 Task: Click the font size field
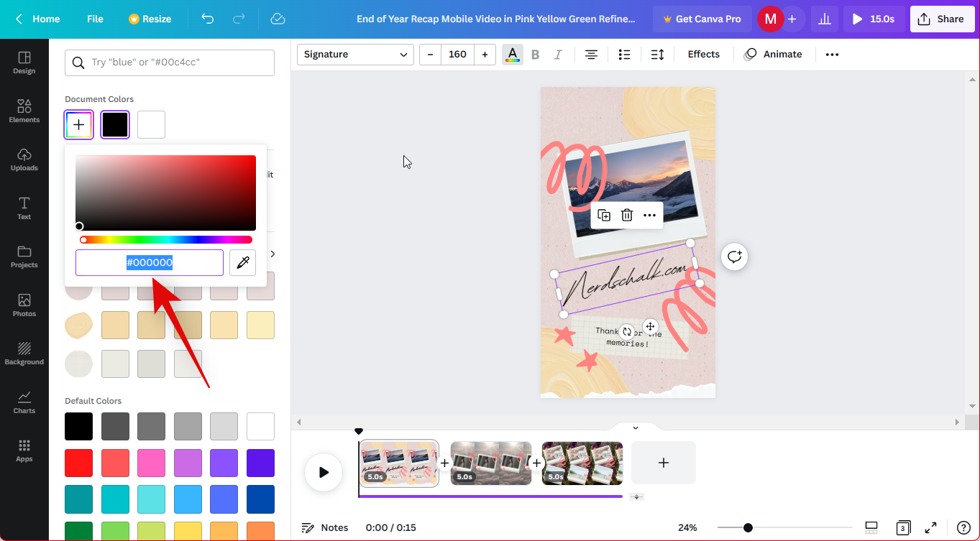tap(457, 55)
